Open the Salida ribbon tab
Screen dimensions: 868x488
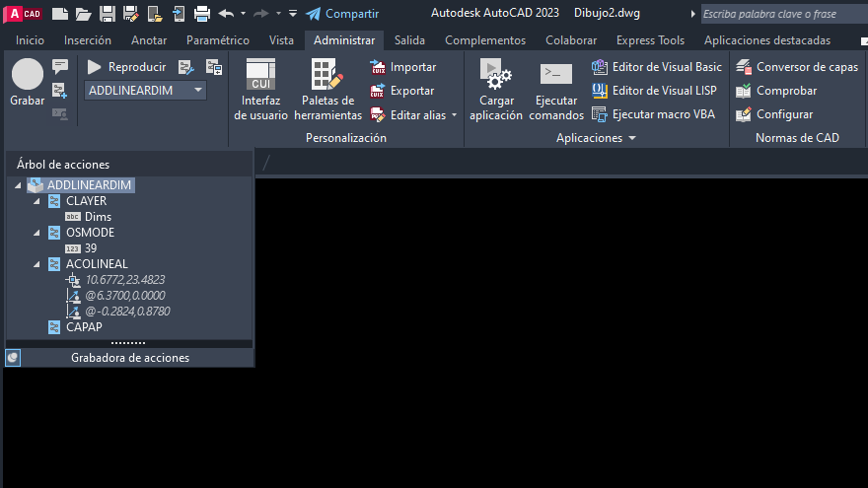pyautogui.click(x=409, y=40)
